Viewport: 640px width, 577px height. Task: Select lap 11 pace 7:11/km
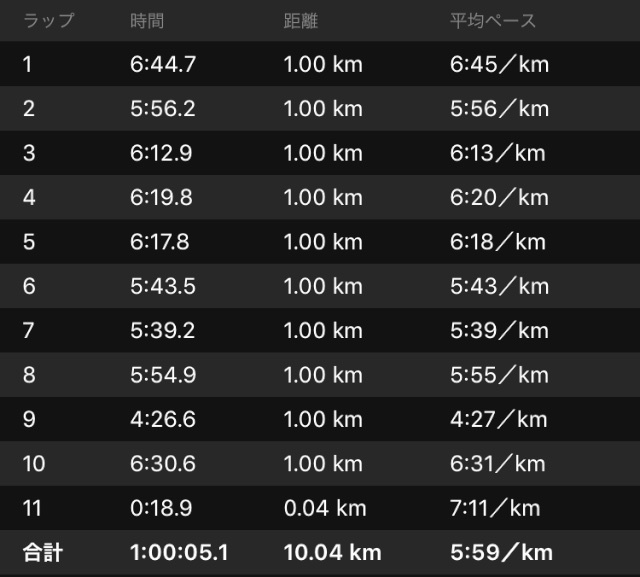pyautogui.click(x=495, y=508)
